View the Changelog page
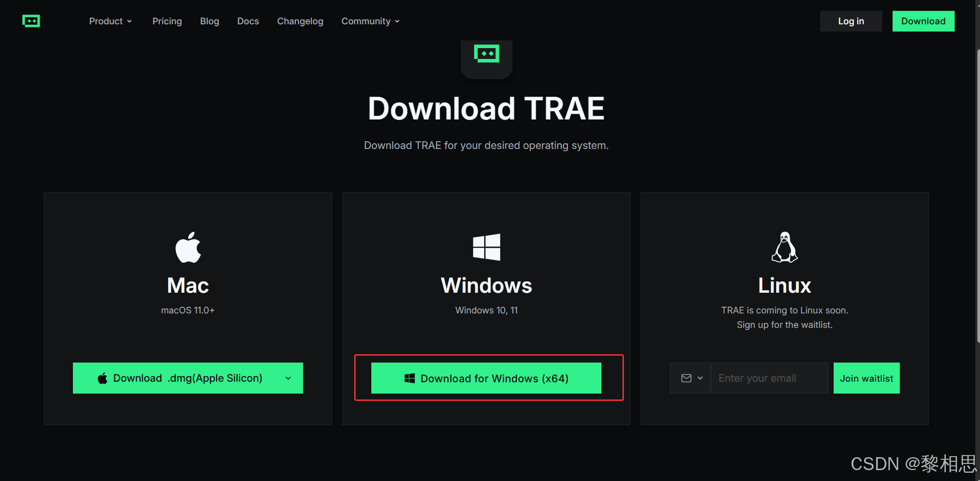The height and width of the screenshot is (481, 980). tap(300, 21)
